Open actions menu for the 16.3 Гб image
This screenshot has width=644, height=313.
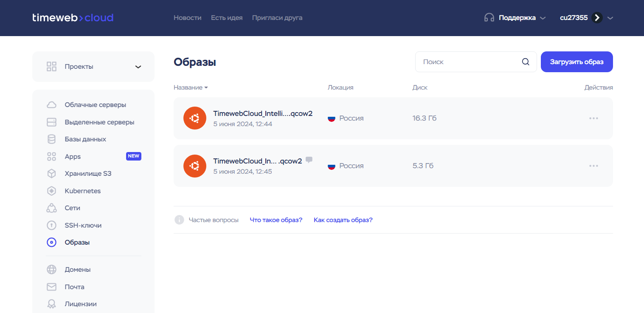(x=593, y=118)
